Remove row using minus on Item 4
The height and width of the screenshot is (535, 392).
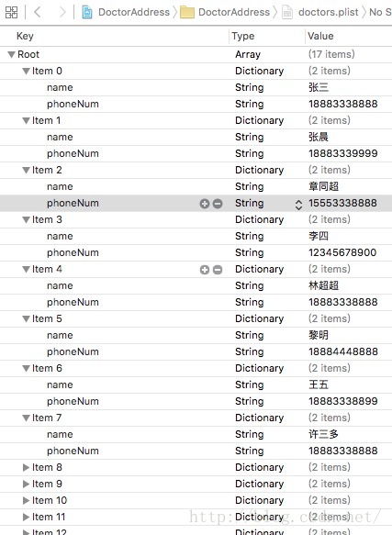click(x=218, y=270)
